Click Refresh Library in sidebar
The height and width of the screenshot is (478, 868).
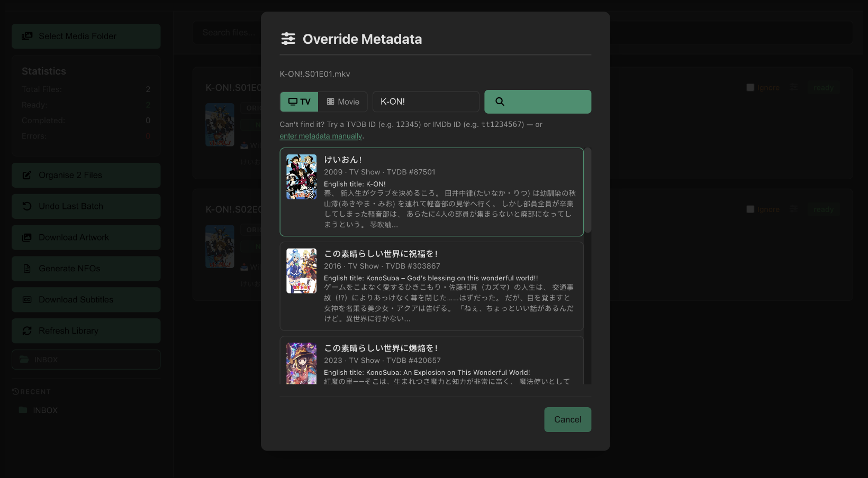tap(86, 330)
